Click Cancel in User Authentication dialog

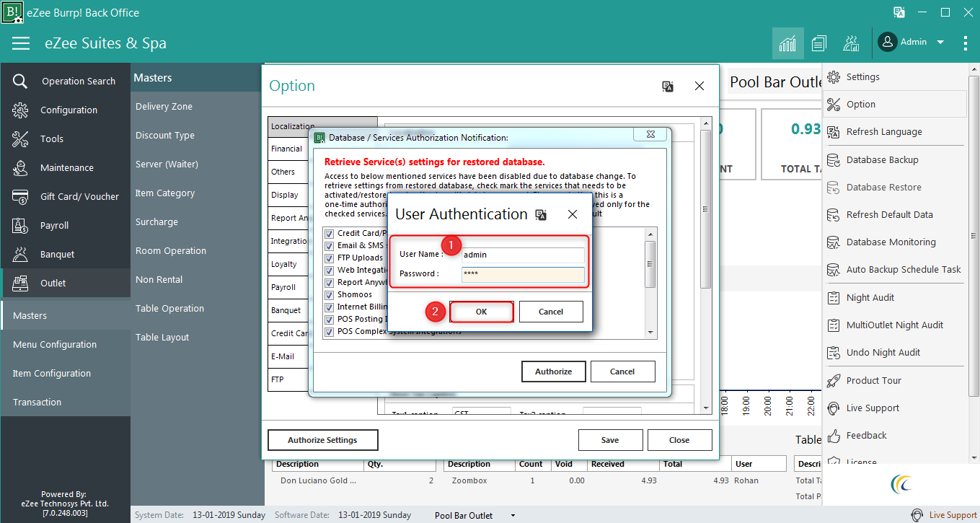[551, 312]
